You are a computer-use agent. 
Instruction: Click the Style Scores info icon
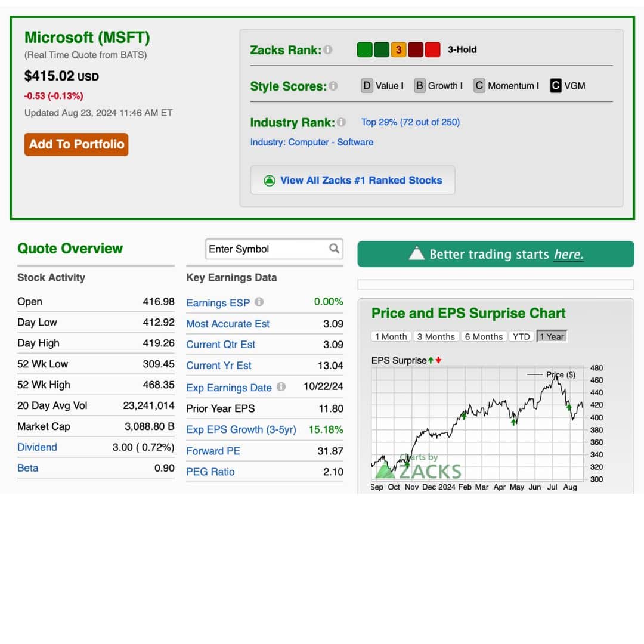coord(333,86)
